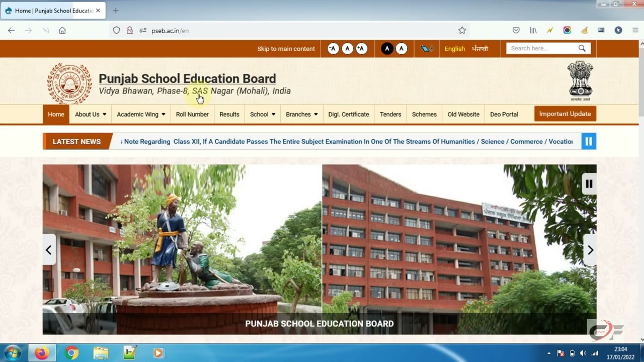Click the Punjab School Education Board slide caption
Image resolution: width=644 pixels, height=362 pixels.
pyautogui.click(x=319, y=324)
